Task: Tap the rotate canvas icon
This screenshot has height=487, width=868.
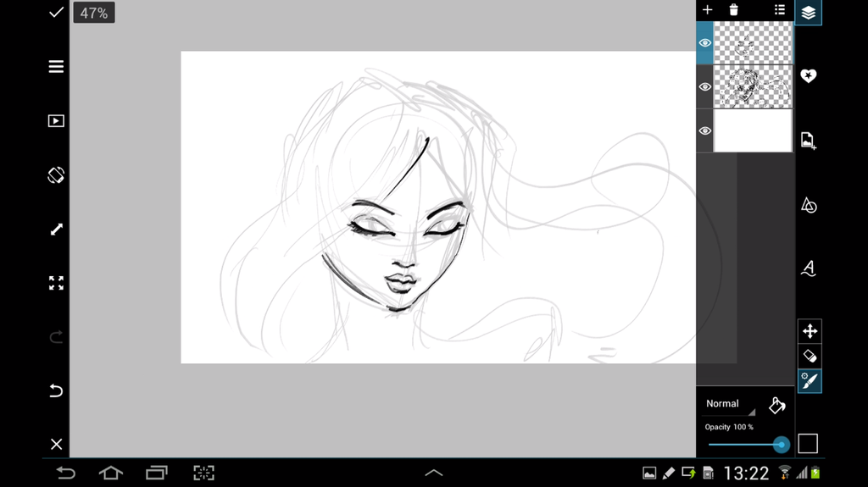Action: 56,174
